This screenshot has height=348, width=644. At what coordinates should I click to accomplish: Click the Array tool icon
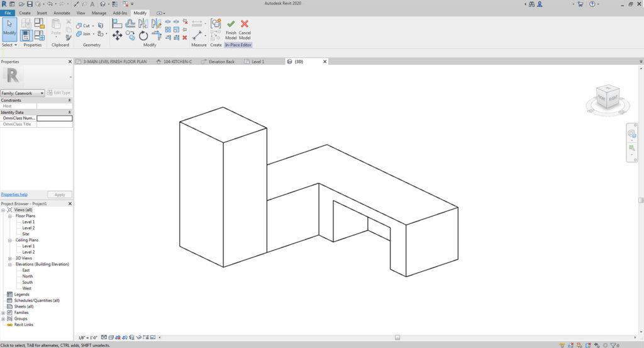pos(168,30)
